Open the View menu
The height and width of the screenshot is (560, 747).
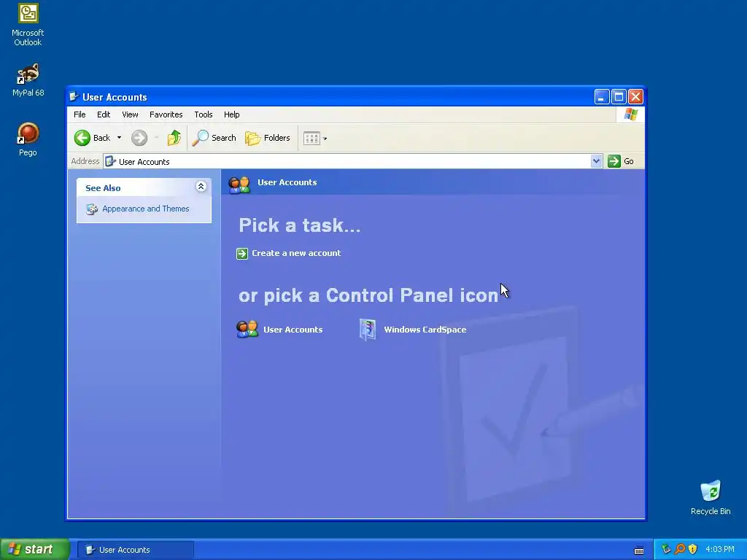[130, 114]
